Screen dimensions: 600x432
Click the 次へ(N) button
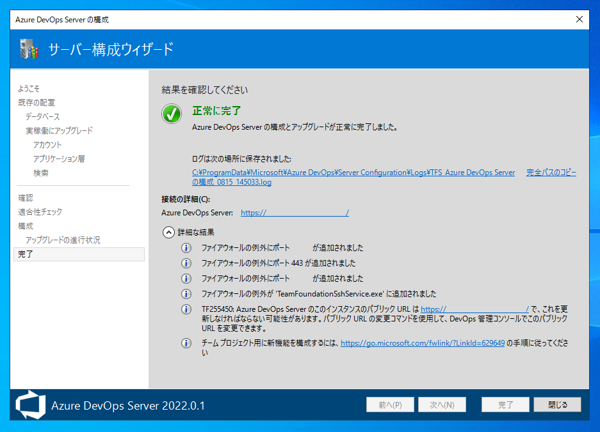click(x=442, y=405)
